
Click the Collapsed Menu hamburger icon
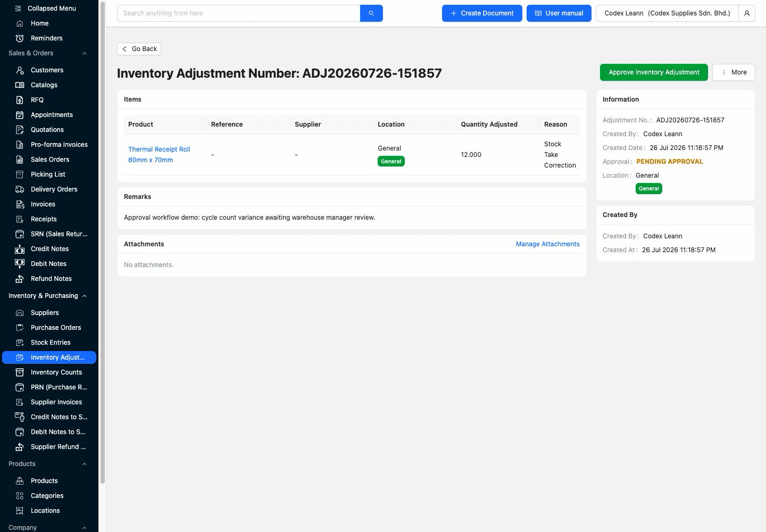coord(18,9)
